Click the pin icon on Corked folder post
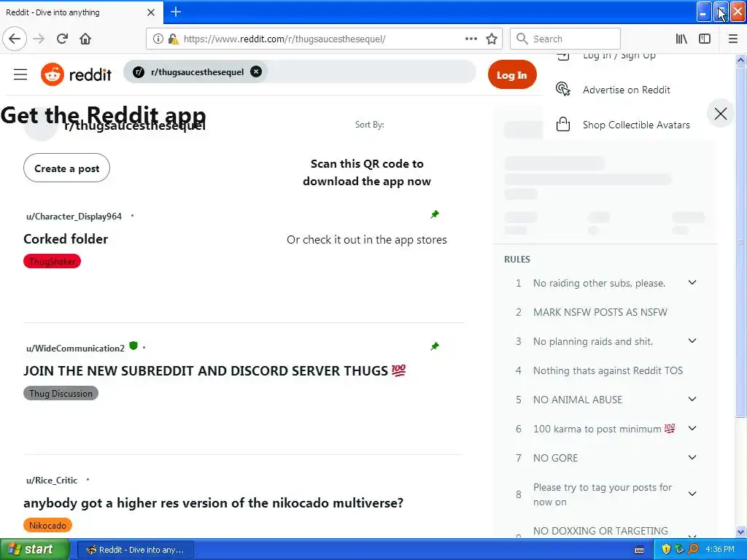Viewport: 747px width, 560px height. (x=435, y=214)
